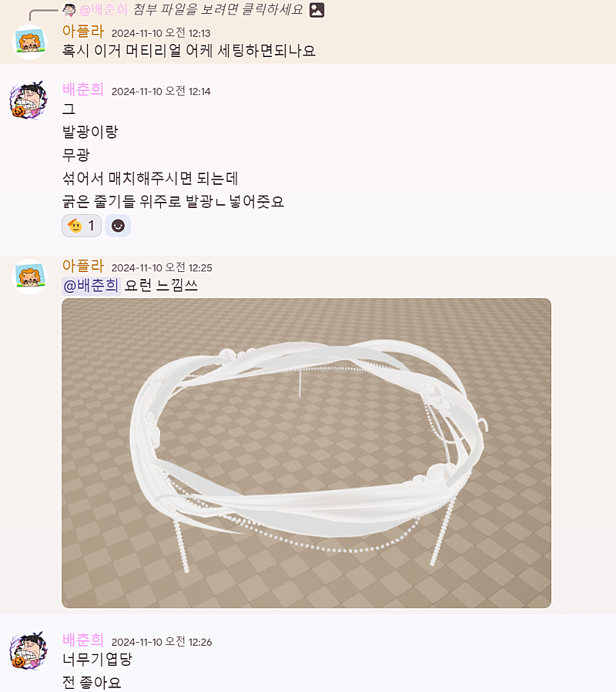
Task: Open 아플라's avatar beside the 12:13 message
Action: (29, 42)
